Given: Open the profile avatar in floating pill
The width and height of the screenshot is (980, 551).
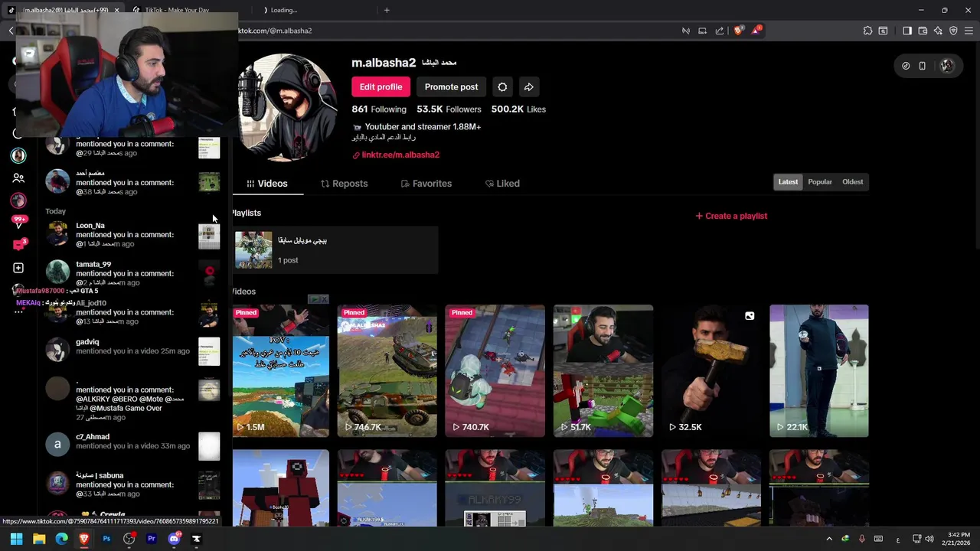Looking at the screenshot, I should (x=947, y=66).
